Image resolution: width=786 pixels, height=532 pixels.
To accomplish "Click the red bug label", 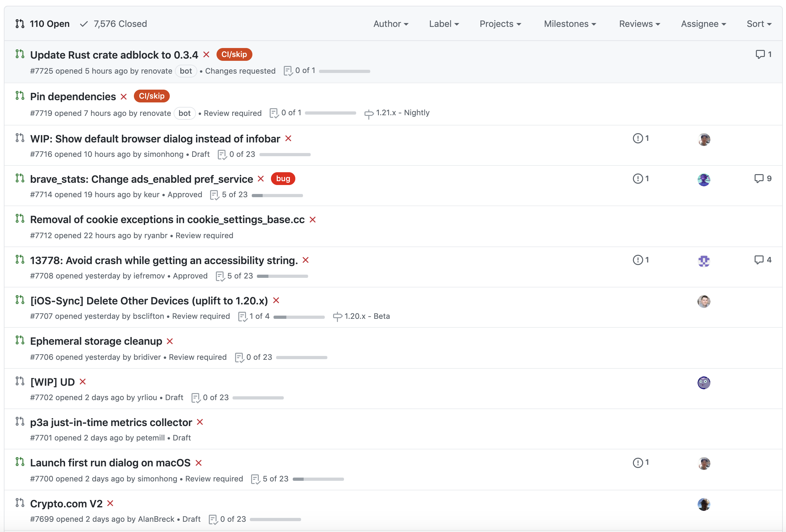I will coord(283,179).
